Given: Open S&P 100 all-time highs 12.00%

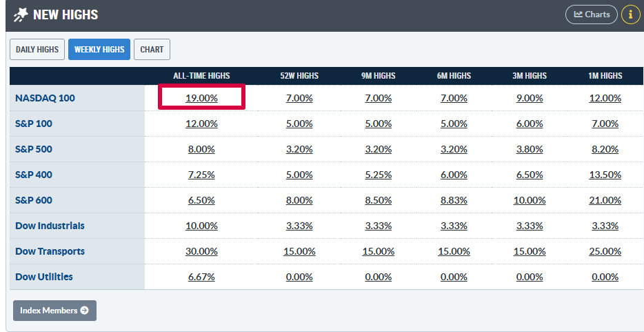Looking at the screenshot, I should click(x=201, y=124).
